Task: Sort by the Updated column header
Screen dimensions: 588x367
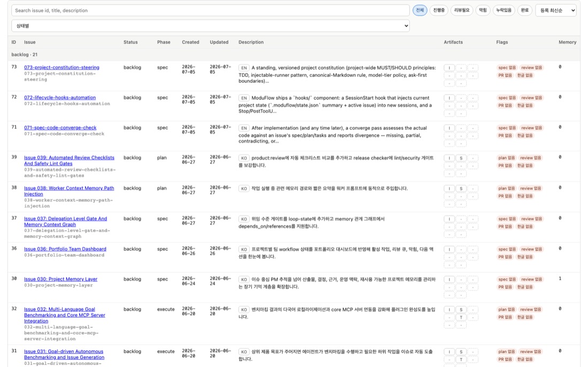Action: coord(219,42)
